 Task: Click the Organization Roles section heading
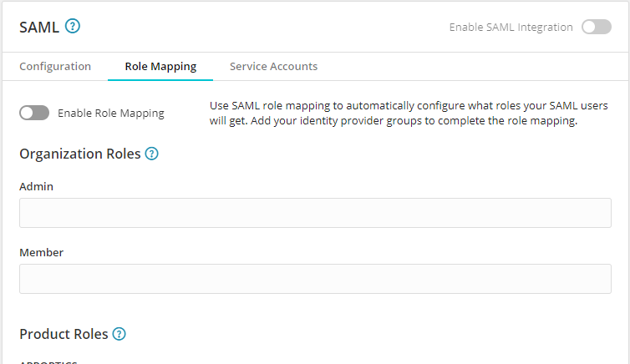point(79,154)
